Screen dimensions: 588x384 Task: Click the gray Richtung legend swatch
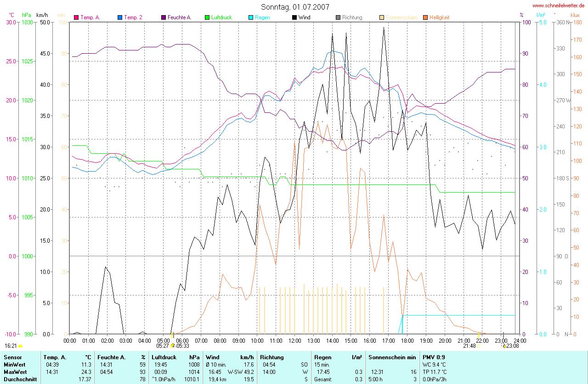338,17
